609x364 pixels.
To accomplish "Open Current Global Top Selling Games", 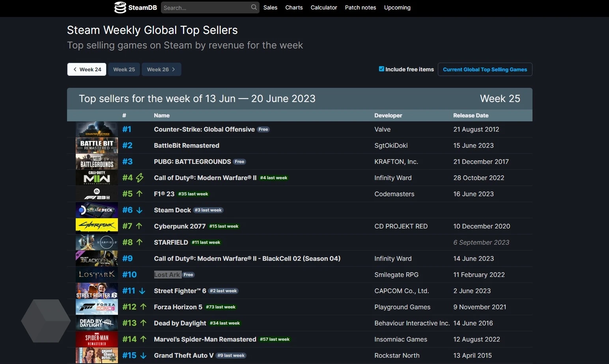I will click(485, 69).
